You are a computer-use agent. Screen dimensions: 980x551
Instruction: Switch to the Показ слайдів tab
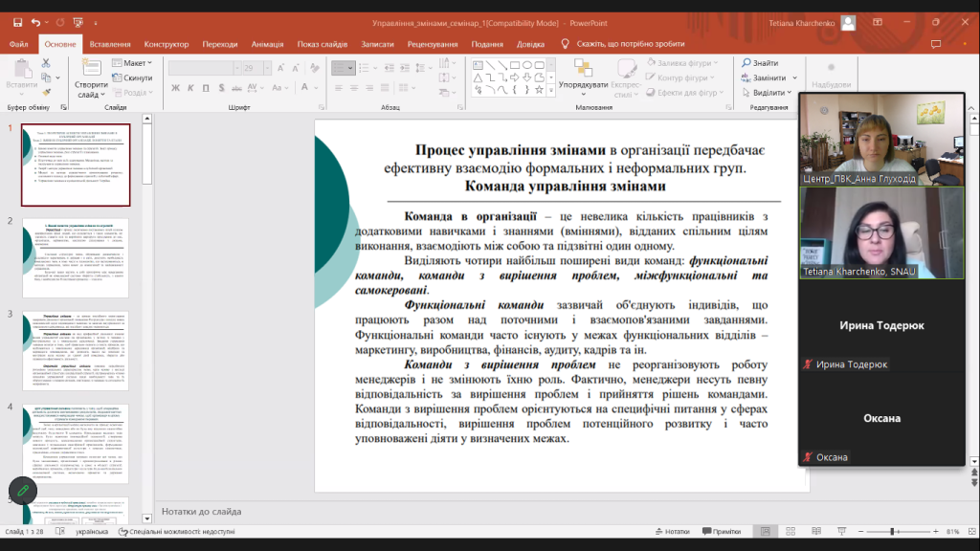coord(322,44)
